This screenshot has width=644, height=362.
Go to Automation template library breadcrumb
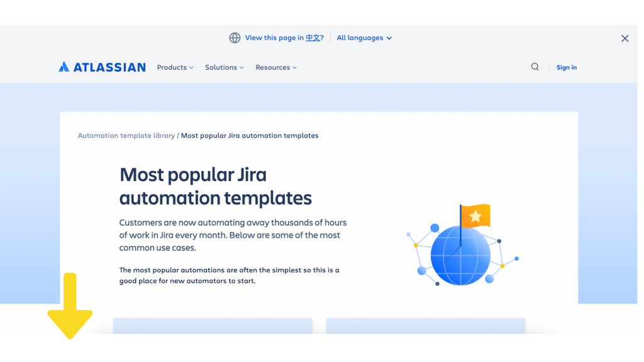point(126,136)
